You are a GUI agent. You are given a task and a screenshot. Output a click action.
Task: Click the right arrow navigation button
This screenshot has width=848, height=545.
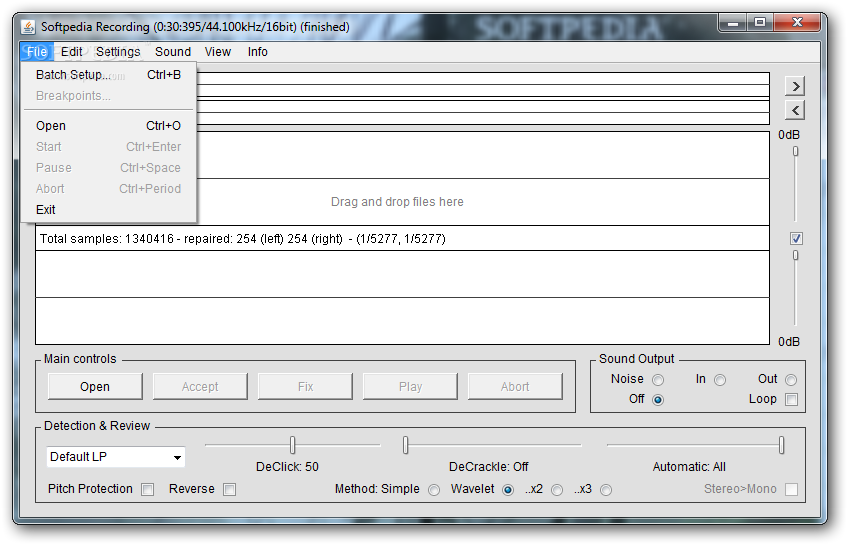click(794, 86)
